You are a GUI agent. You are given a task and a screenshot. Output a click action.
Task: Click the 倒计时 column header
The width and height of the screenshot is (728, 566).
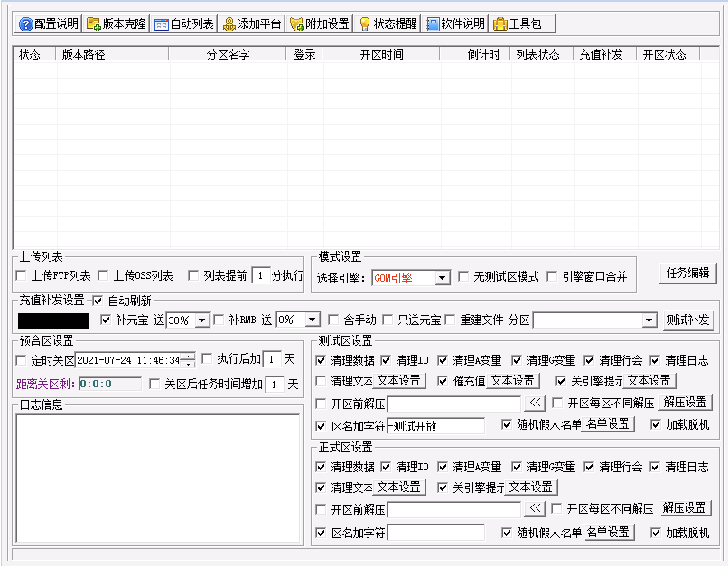tap(475, 54)
